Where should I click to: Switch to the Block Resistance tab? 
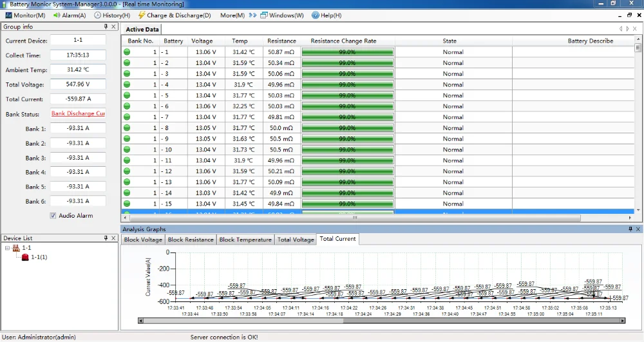coord(191,240)
